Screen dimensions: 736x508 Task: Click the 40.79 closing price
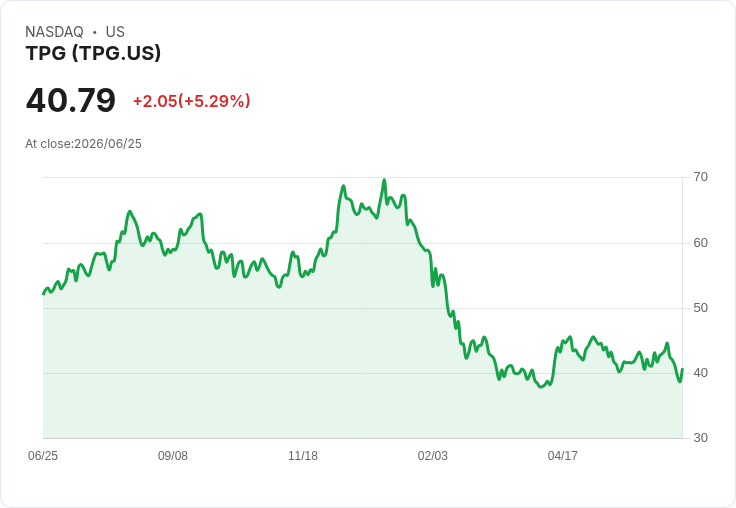[70, 100]
